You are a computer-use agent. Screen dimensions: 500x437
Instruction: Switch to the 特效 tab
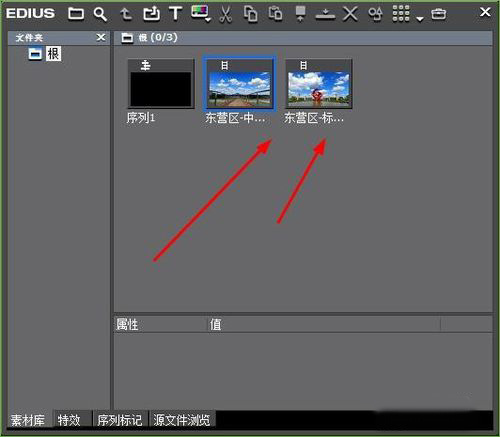[69, 420]
